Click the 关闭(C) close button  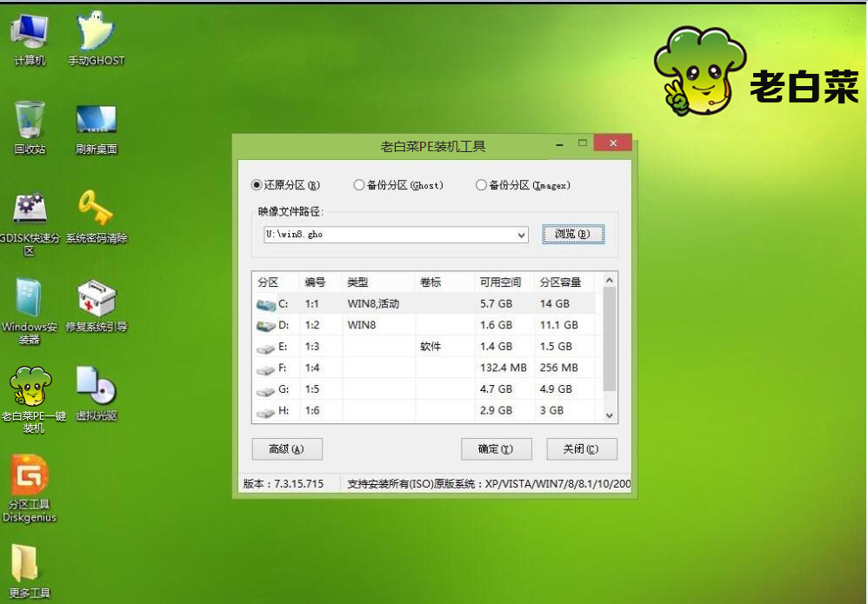click(581, 449)
